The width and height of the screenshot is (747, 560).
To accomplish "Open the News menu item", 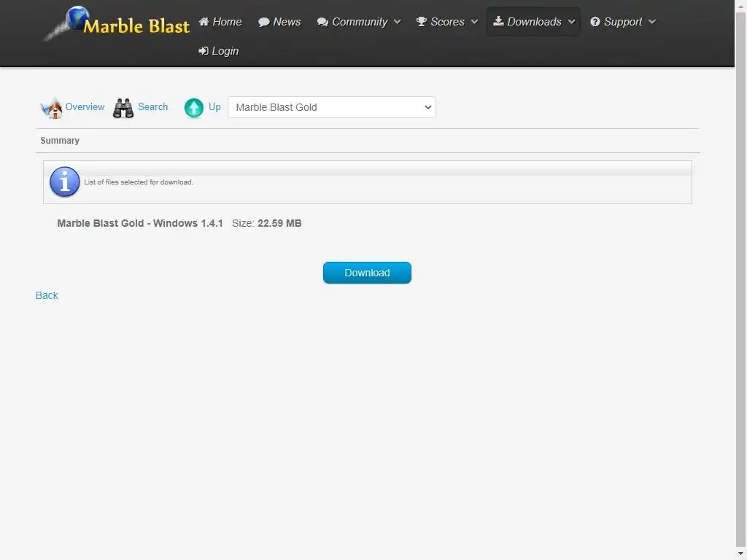I will point(279,22).
